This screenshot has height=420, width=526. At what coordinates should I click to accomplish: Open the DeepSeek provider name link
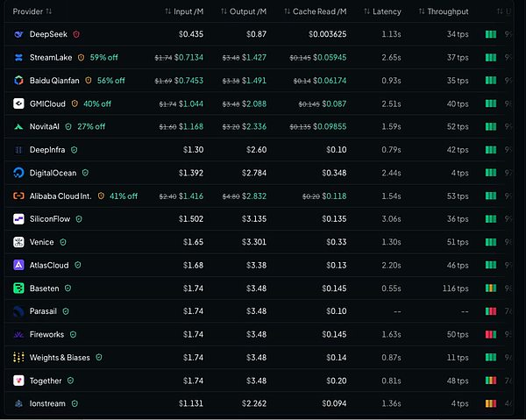tap(48, 34)
